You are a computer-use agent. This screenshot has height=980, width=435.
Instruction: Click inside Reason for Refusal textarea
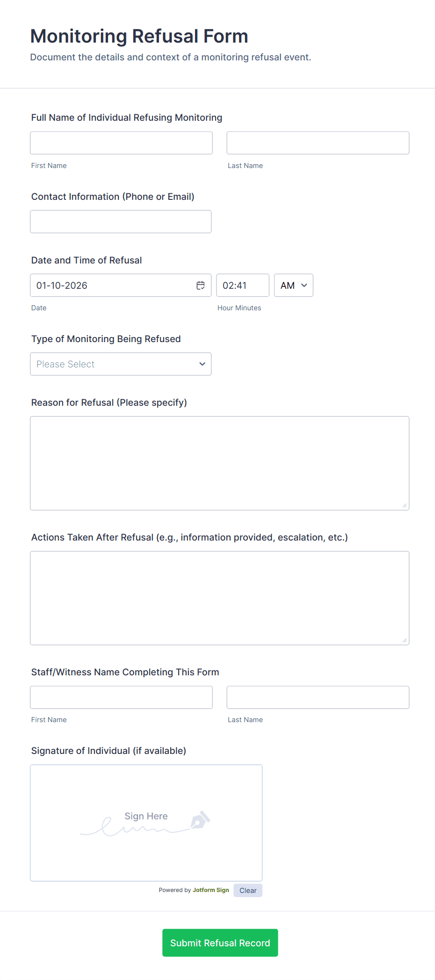(x=219, y=463)
